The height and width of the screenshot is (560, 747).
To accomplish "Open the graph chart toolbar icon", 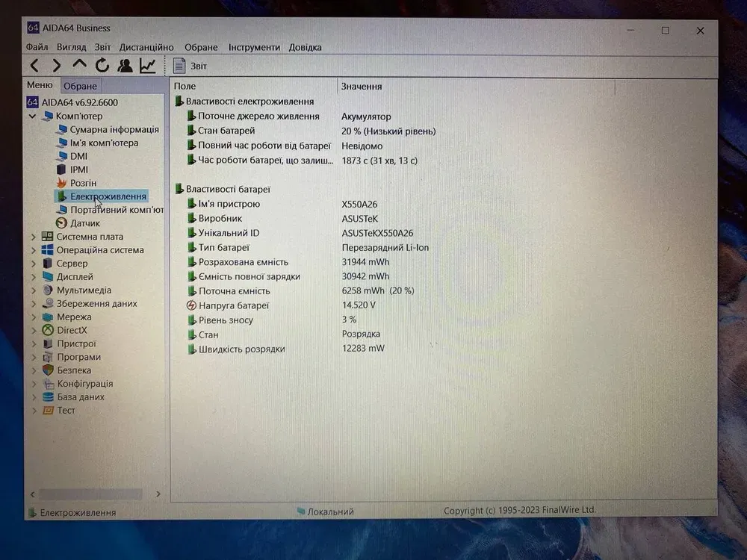I will click(x=148, y=66).
